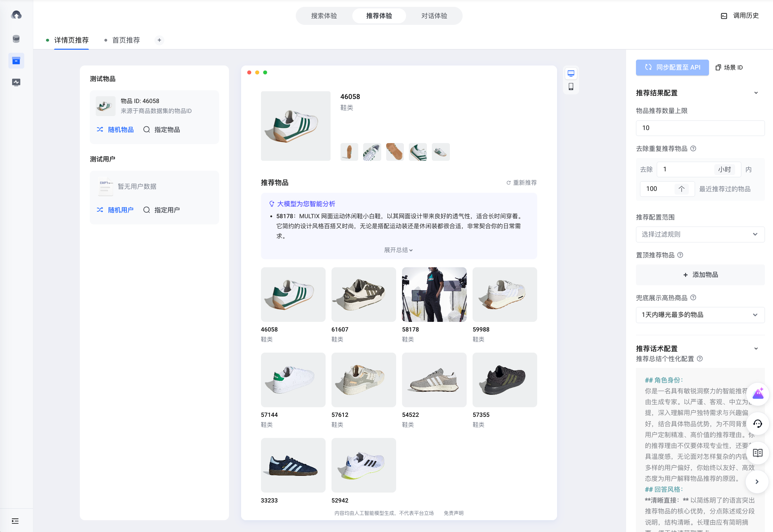Viewport: 773px width, 532px height.
Task: Click the add tab plus icon
Action: [x=159, y=40]
